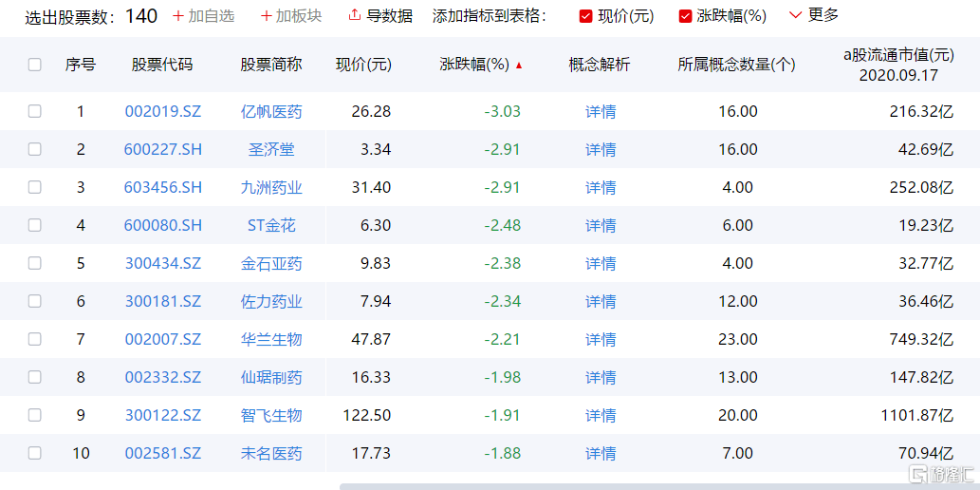Click the 股票代码 column header
Screen dimensions: 980x490
(162, 65)
